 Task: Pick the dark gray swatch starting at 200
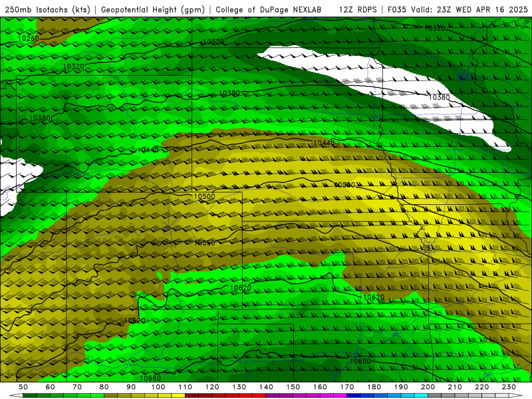(435, 396)
